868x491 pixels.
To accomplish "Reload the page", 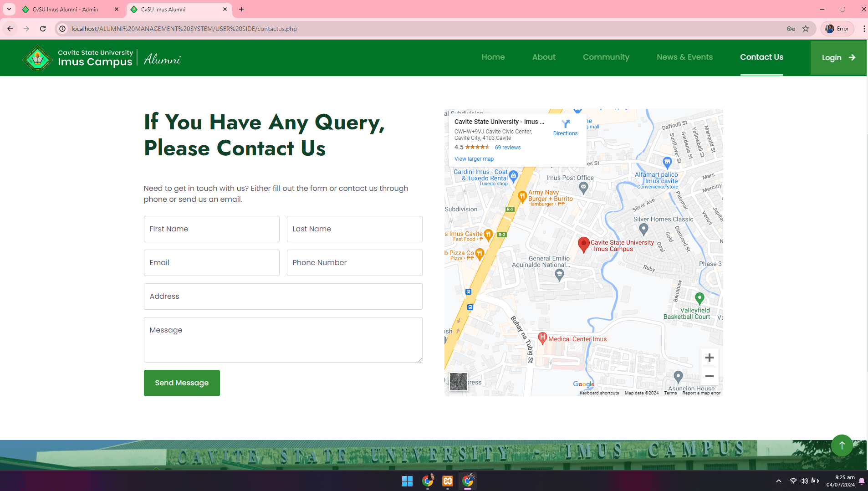I will coord(43,29).
